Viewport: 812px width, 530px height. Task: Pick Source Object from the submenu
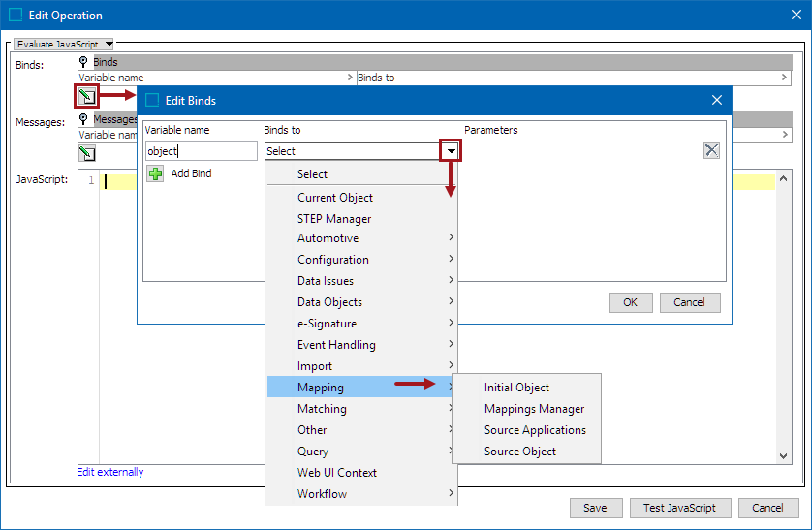tap(520, 452)
